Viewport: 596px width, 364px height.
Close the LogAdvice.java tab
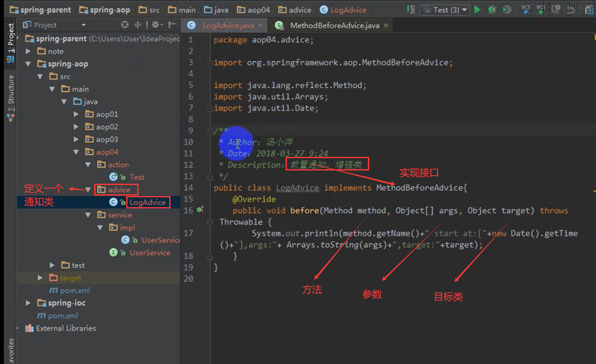pos(260,25)
